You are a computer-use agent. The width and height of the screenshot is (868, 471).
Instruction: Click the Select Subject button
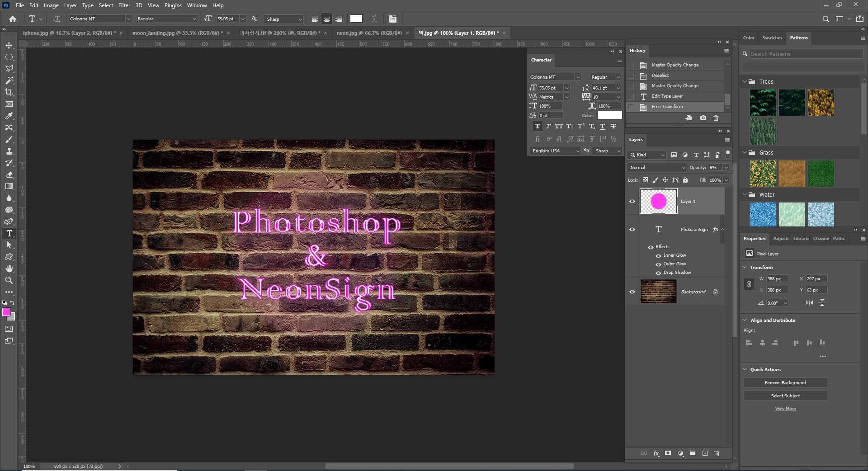coord(785,396)
